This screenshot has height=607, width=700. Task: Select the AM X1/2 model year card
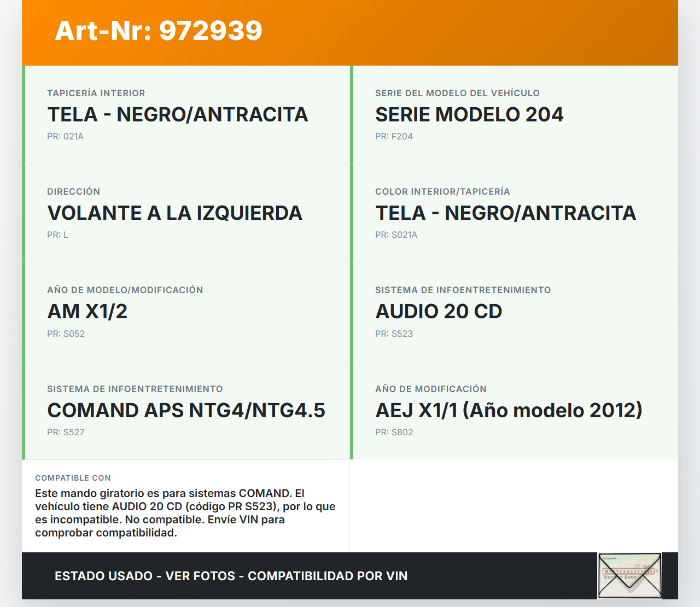pyautogui.click(x=186, y=312)
